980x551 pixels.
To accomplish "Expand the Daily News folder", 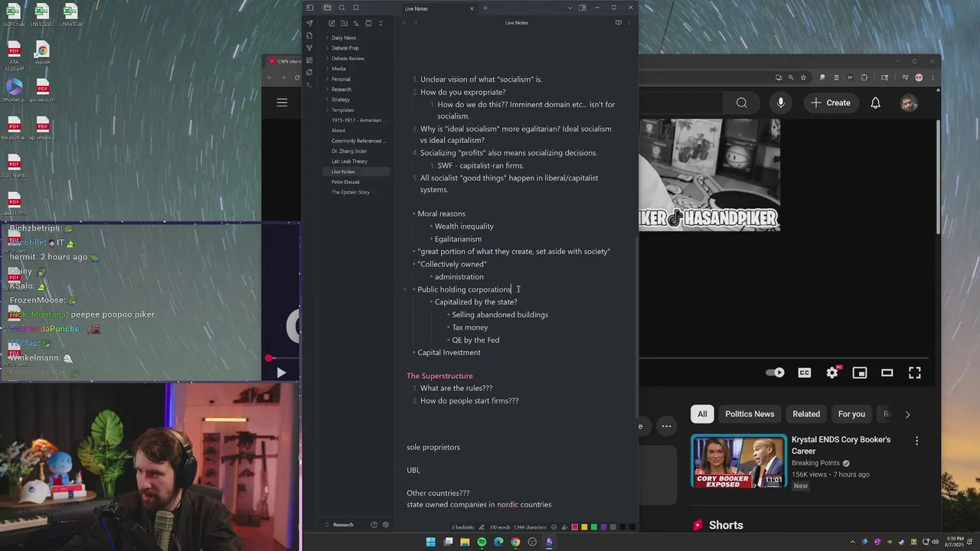I will (328, 37).
